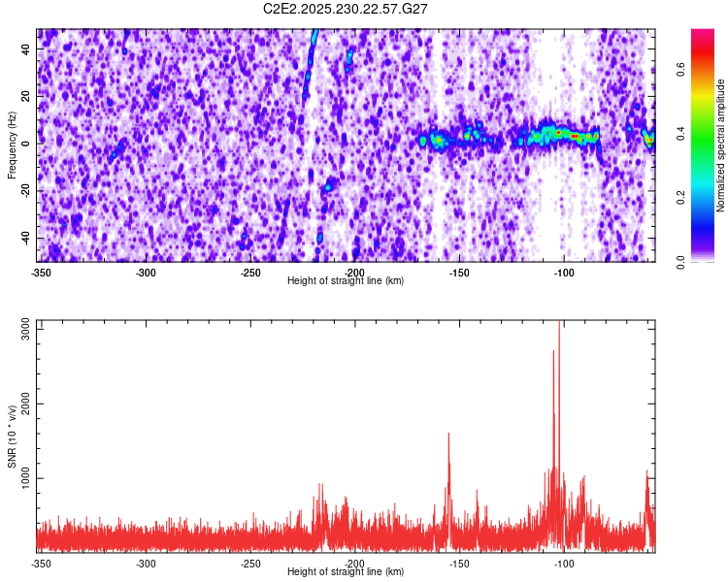This screenshot has width=728, height=582.
Task: Click the -350 tick label under the SNR plot
Action: click(x=41, y=564)
